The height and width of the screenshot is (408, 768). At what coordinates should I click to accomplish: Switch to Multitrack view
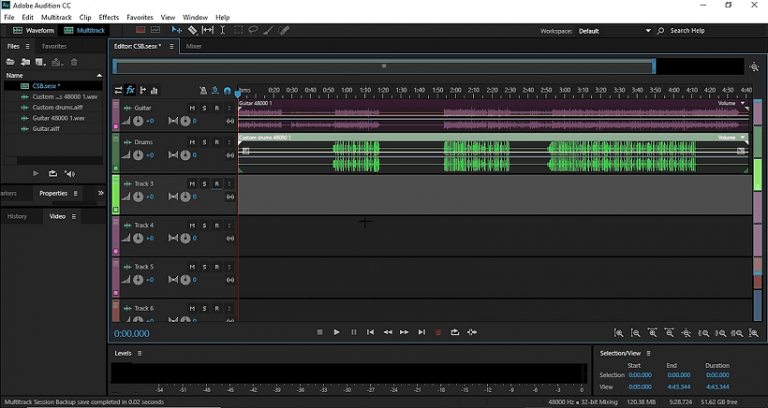84,30
